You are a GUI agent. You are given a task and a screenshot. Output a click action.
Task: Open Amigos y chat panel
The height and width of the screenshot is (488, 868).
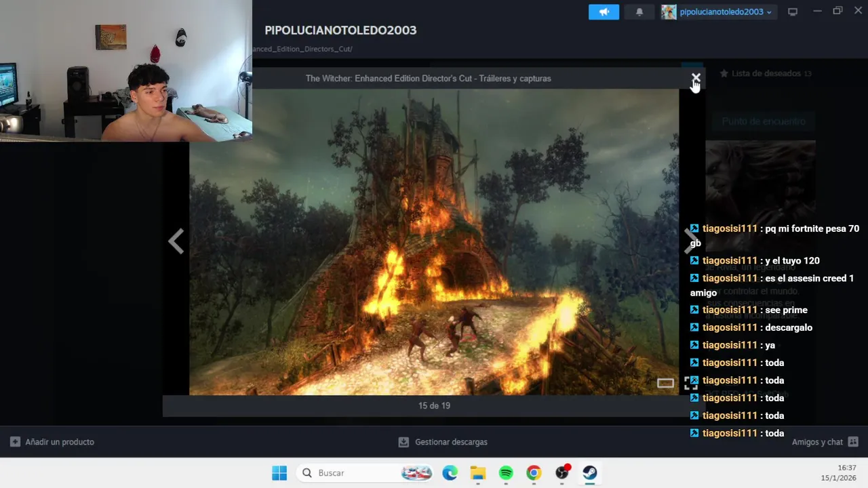825,442
